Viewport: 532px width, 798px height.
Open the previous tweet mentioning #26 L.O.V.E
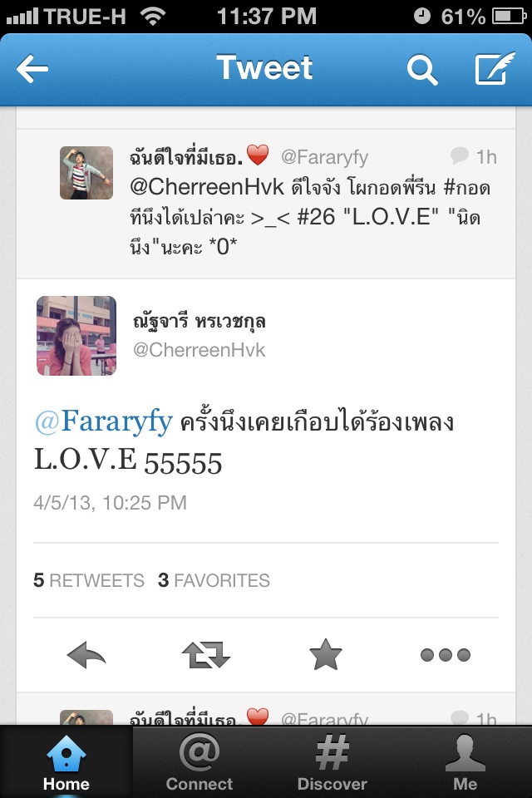point(266,204)
